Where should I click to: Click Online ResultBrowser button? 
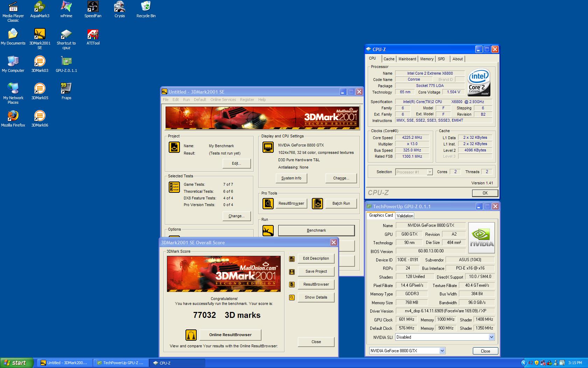[x=230, y=335]
